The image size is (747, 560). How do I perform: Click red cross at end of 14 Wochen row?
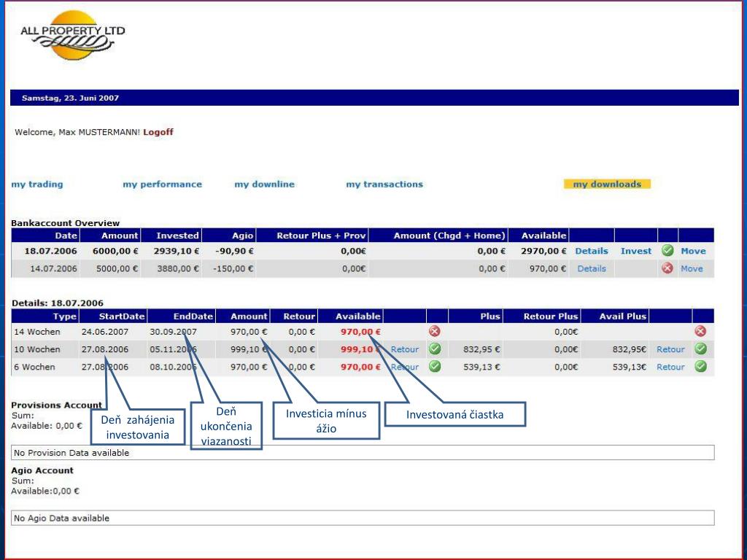point(700,332)
